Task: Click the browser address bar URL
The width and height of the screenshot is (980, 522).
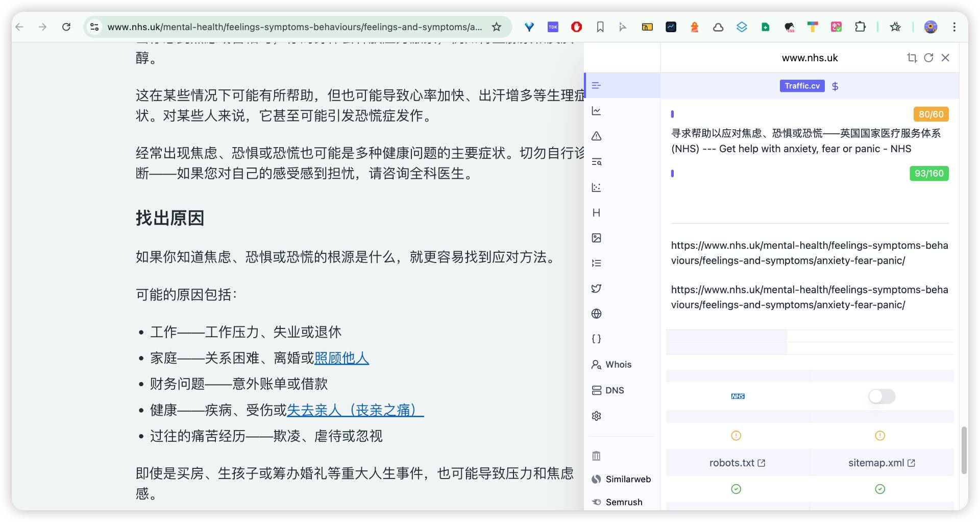Action: click(295, 27)
